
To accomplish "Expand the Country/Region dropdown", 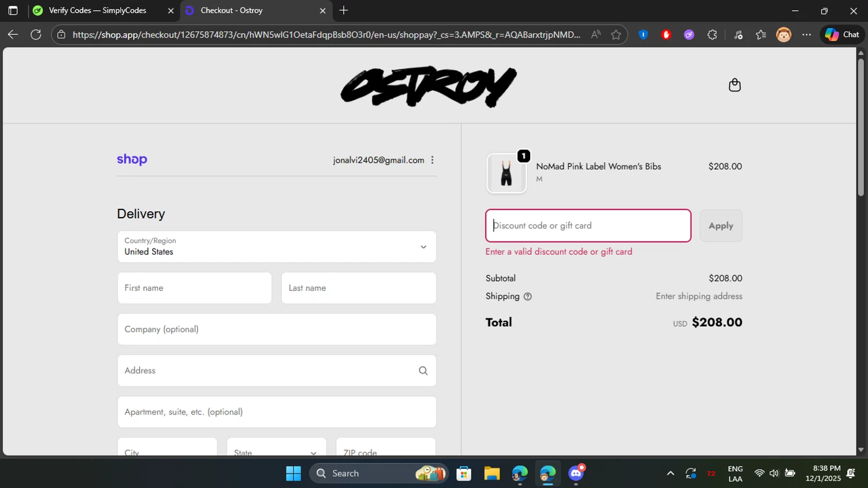I will tap(277, 247).
